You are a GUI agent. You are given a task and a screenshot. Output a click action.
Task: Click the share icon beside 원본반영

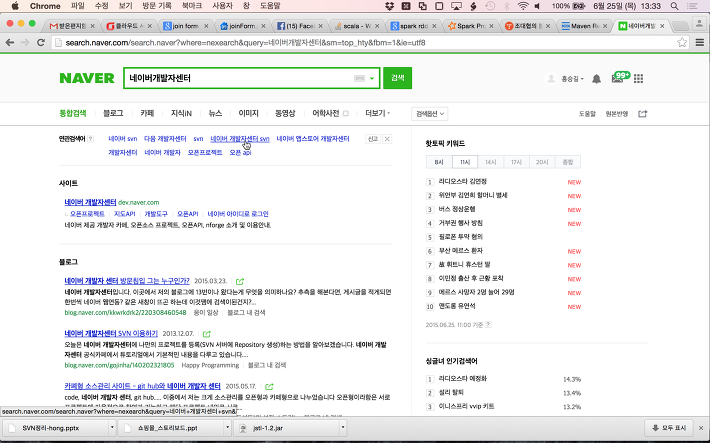click(643, 114)
